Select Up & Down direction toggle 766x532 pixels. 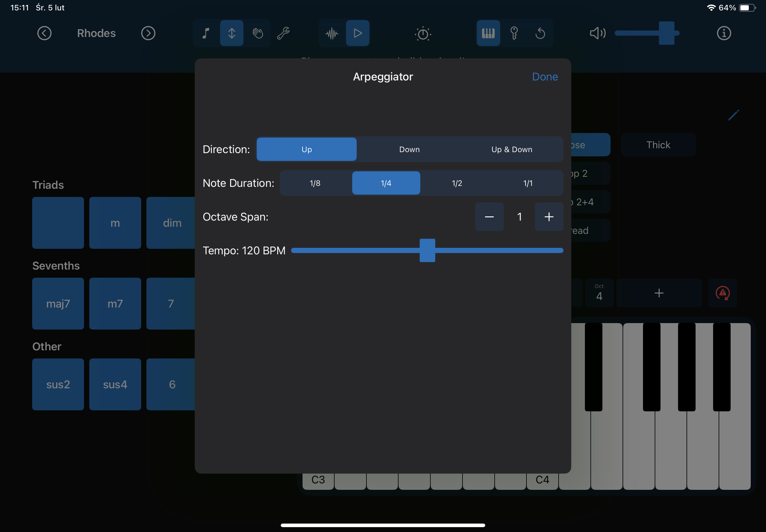(511, 150)
